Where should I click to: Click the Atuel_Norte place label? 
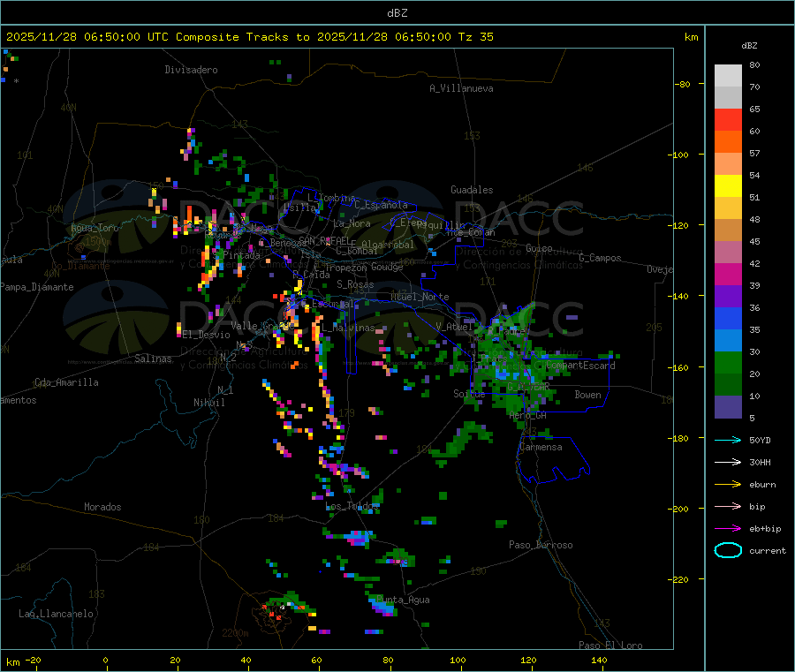[x=420, y=297]
